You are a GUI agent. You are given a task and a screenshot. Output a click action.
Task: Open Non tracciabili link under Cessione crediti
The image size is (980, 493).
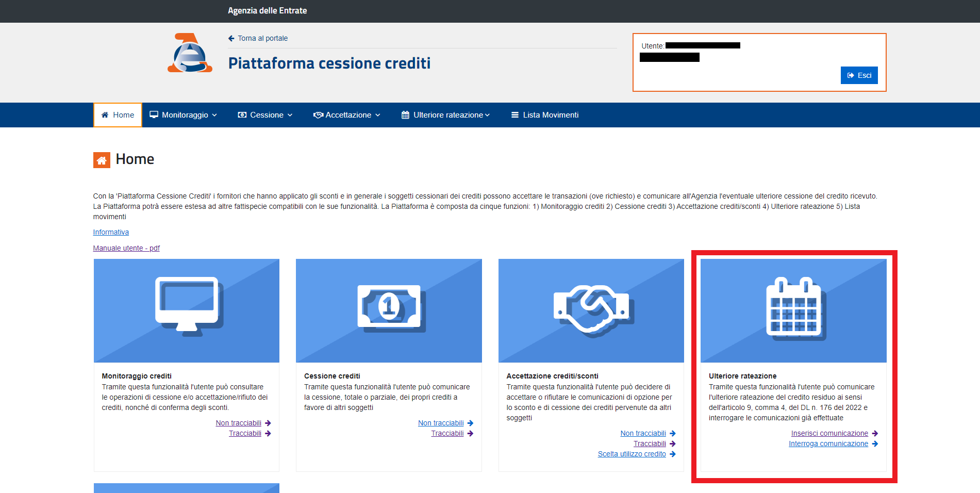[x=441, y=423]
